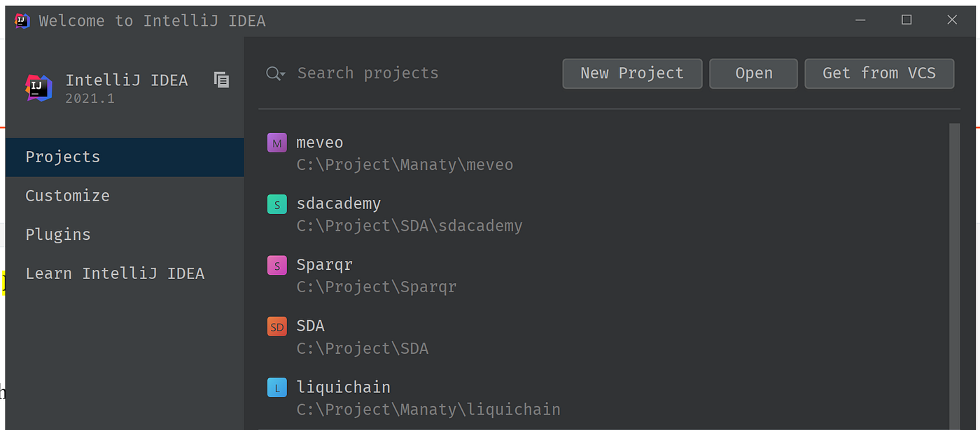Click path C:\Project\Sparqr
Viewport: 980px width, 430px height.
pos(377,287)
